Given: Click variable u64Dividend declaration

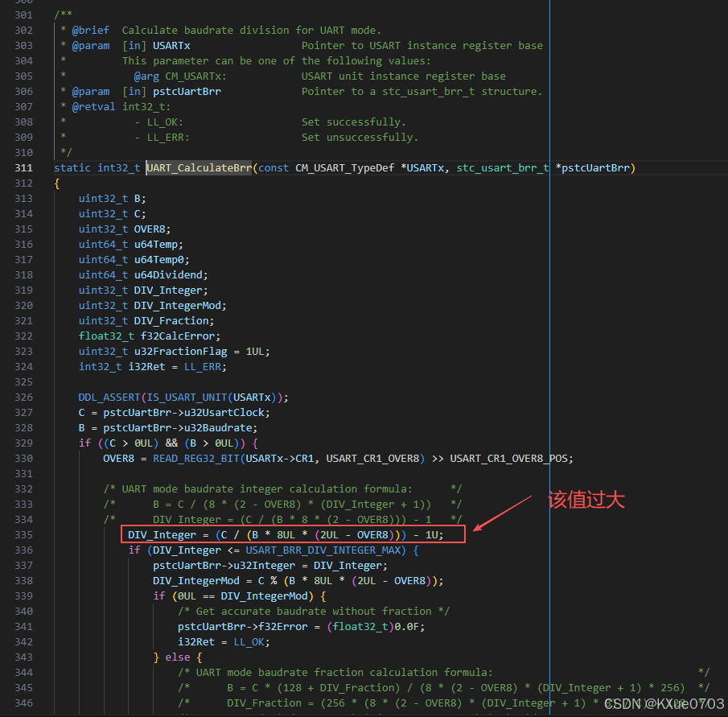Looking at the screenshot, I should (168, 275).
